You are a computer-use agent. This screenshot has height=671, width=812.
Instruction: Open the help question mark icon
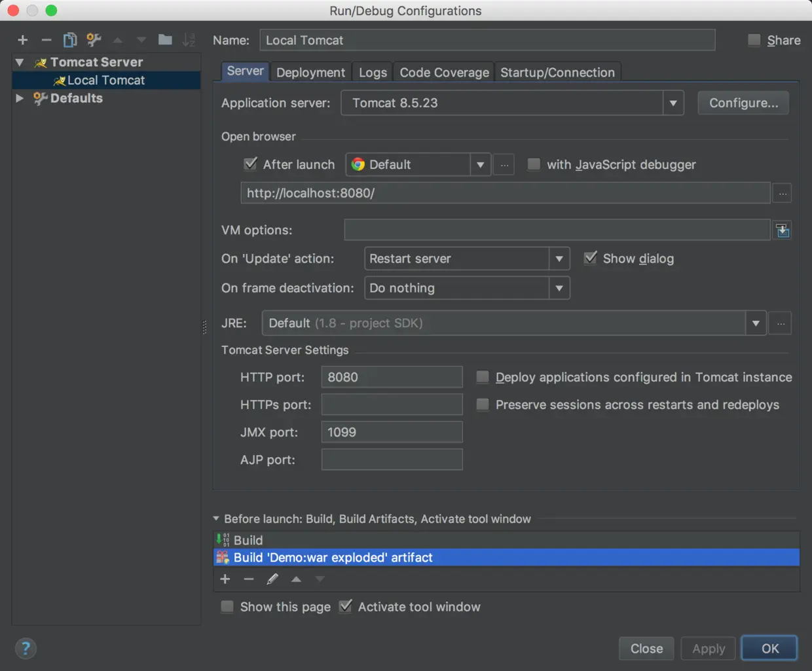(x=26, y=648)
